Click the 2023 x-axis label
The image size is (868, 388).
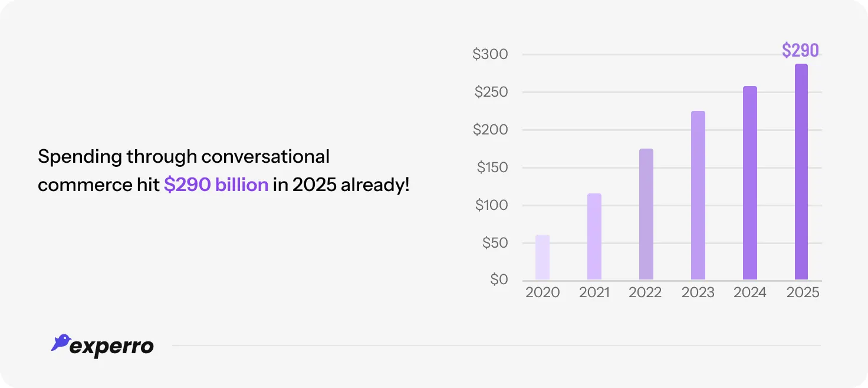(x=698, y=292)
